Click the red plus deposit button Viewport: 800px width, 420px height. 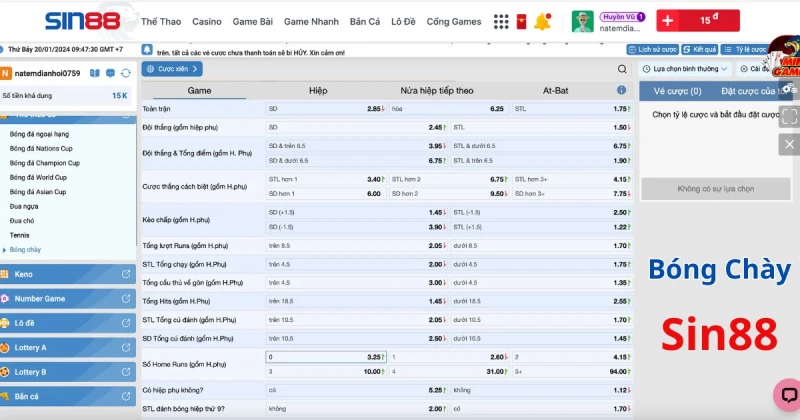tap(667, 21)
